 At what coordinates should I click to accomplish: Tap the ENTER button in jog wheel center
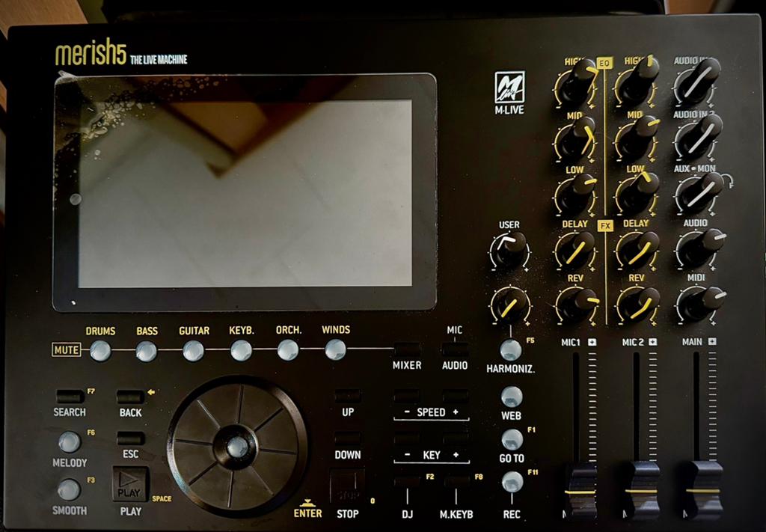[x=238, y=447]
